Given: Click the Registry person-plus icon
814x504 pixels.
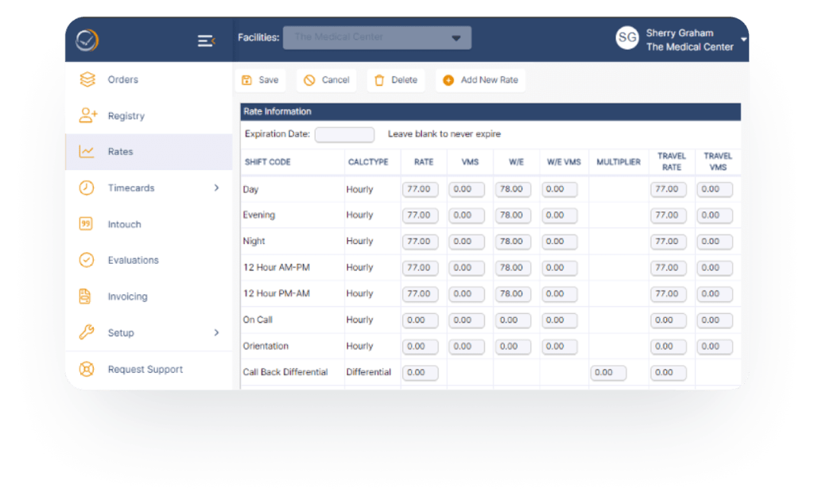Looking at the screenshot, I should (87, 116).
